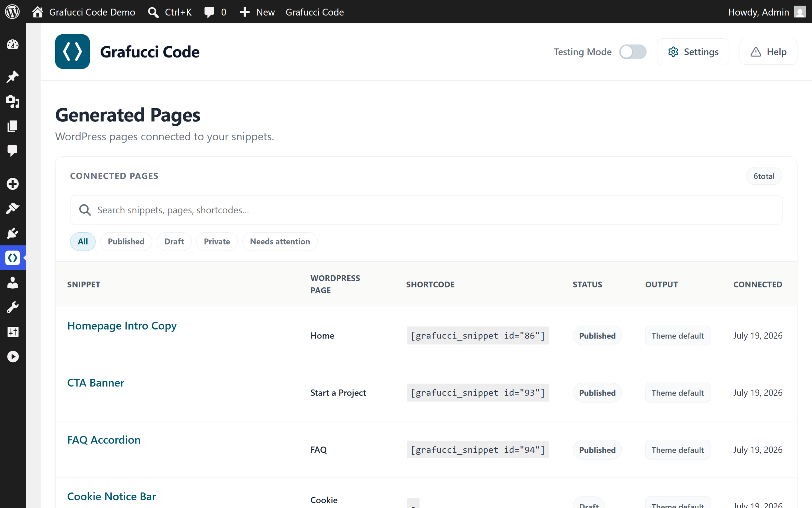This screenshot has width=812, height=508.
Task: Click the shortcode with id="93"
Action: [x=478, y=392]
